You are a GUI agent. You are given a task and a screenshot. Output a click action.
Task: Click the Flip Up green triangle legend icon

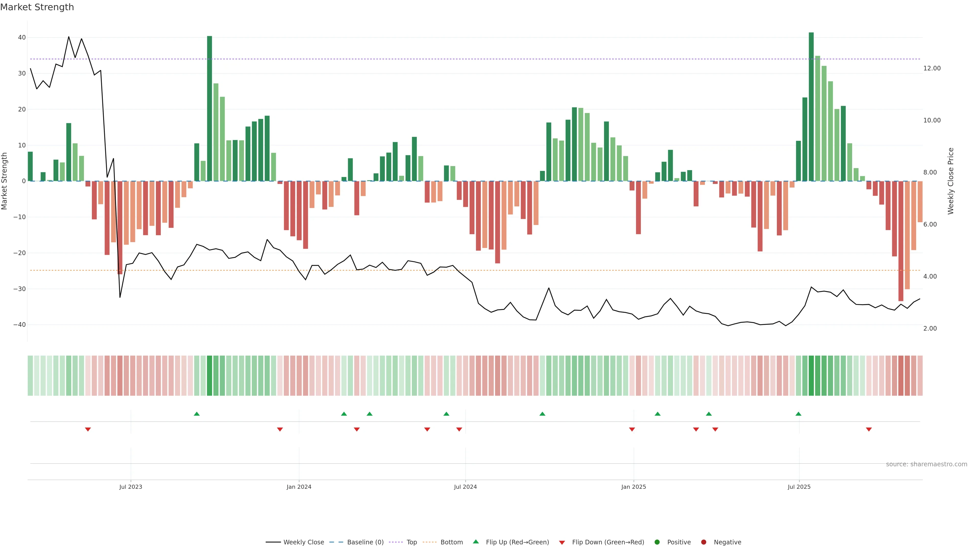(475, 542)
